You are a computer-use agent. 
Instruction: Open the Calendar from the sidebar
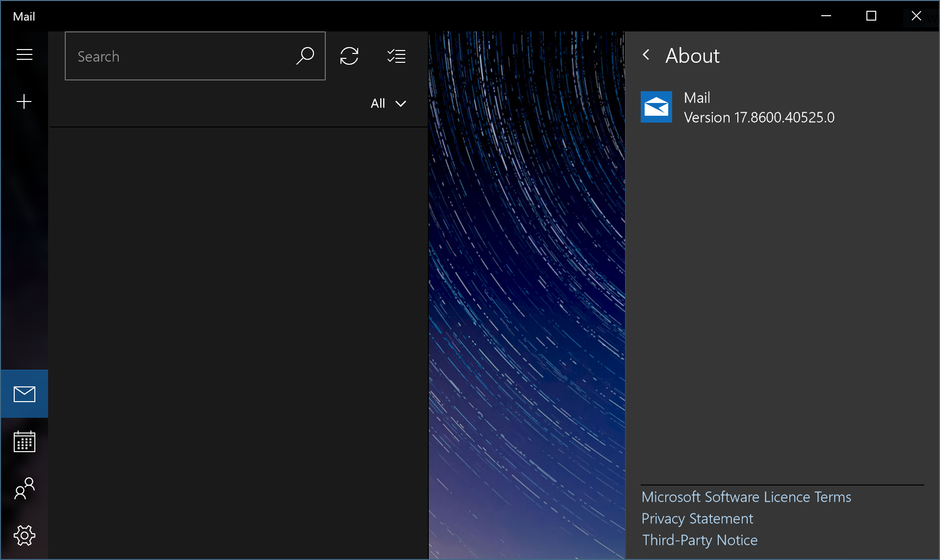pyautogui.click(x=24, y=441)
